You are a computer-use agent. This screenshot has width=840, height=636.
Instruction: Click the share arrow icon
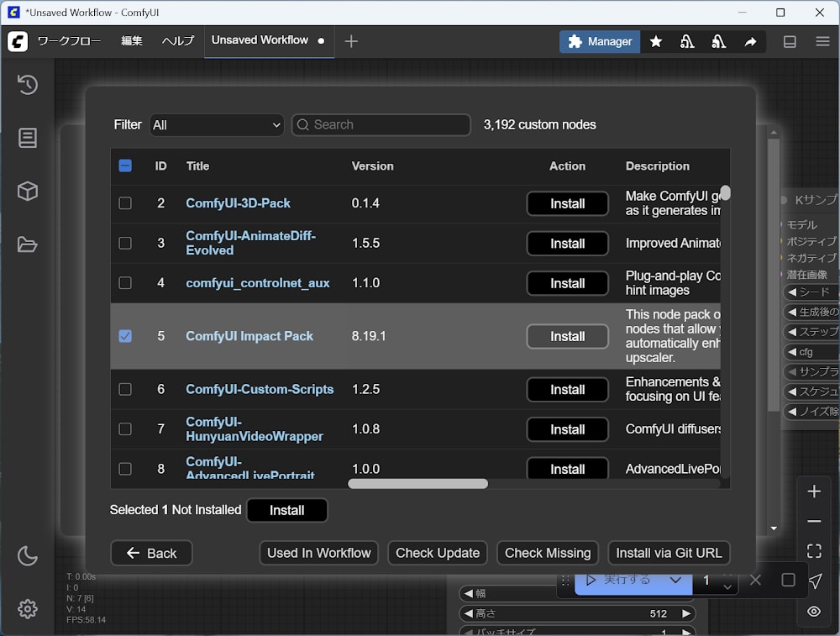point(750,42)
